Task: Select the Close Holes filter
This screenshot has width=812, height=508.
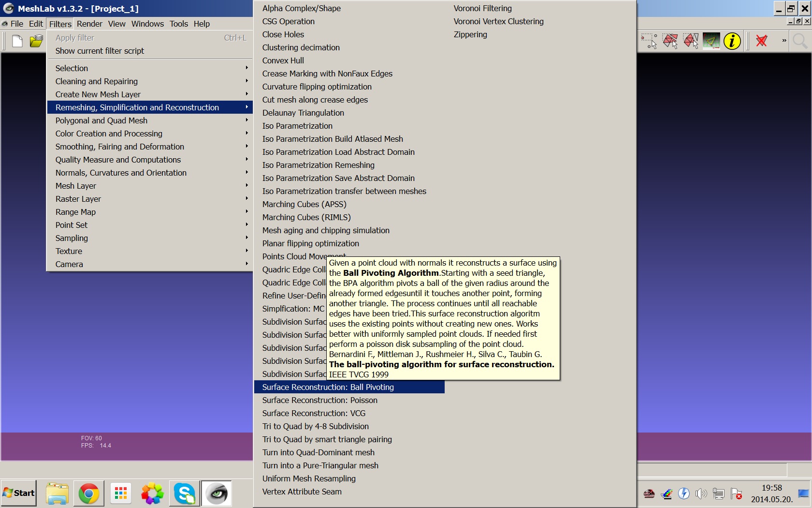Action: coord(349,34)
